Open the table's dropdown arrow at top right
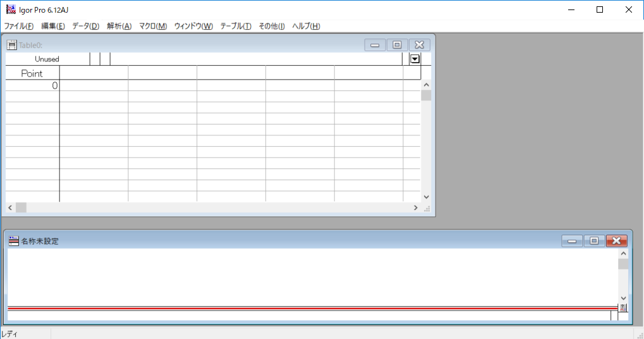 click(x=415, y=59)
